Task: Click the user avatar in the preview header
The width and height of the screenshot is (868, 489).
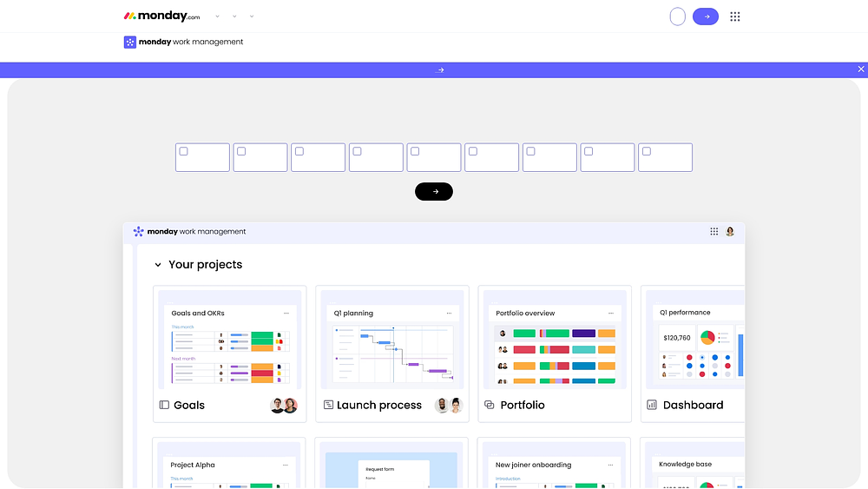Action: tap(730, 232)
